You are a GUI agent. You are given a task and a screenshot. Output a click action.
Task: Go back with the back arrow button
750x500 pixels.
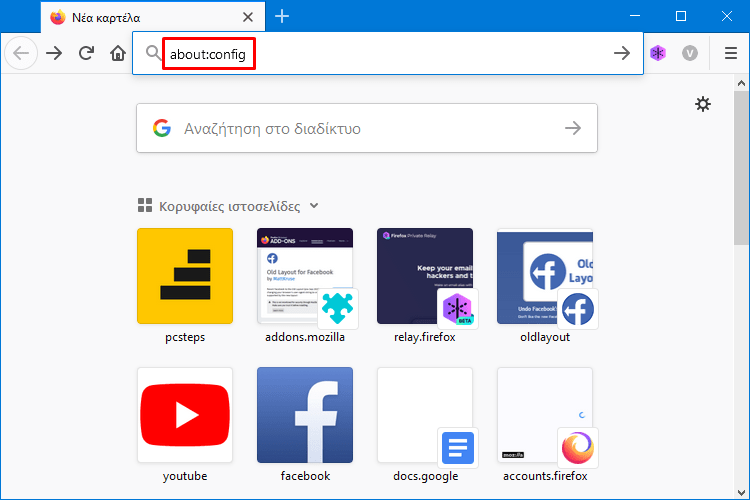coord(21,53)
